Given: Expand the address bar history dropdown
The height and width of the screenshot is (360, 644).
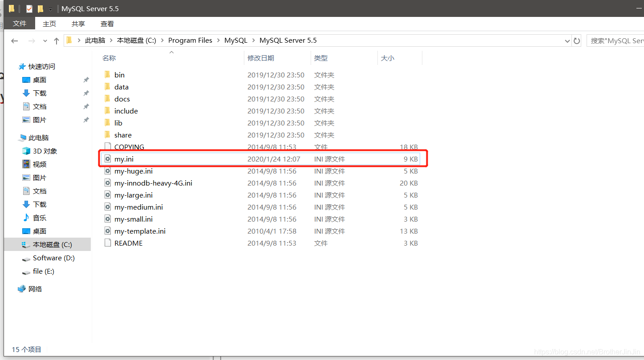Looking at the screenshot, I should click(x=567, y=41).
